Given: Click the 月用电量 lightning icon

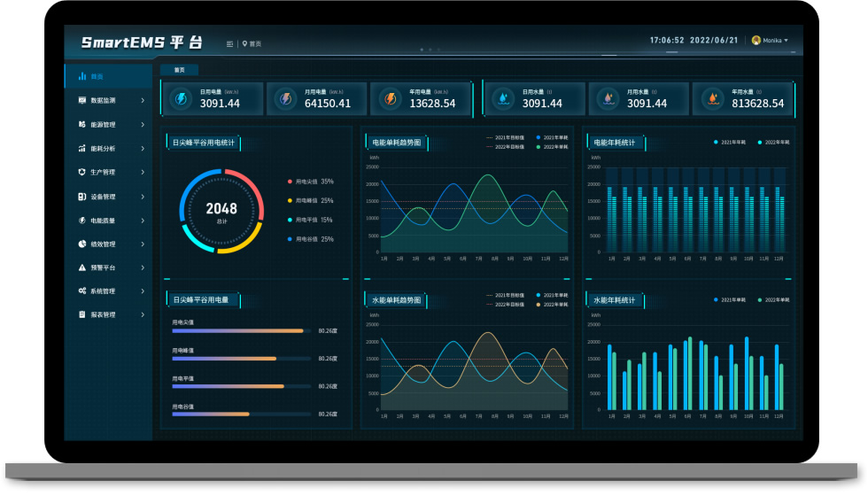Looking at the screenshot, I should tap(285, 99).
